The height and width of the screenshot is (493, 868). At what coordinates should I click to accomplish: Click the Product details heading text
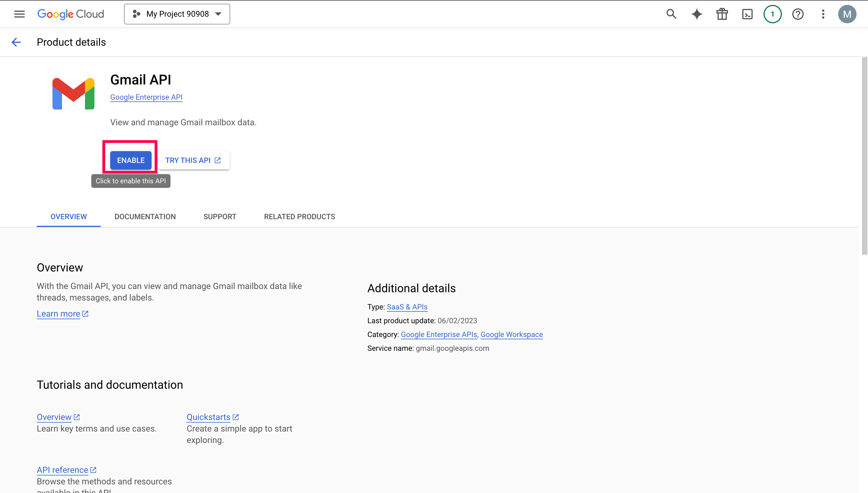pyautogui.click(x=71, y=42)
